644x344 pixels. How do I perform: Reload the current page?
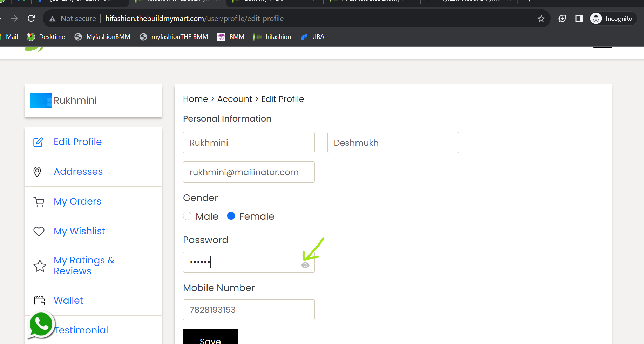[31, 18]
